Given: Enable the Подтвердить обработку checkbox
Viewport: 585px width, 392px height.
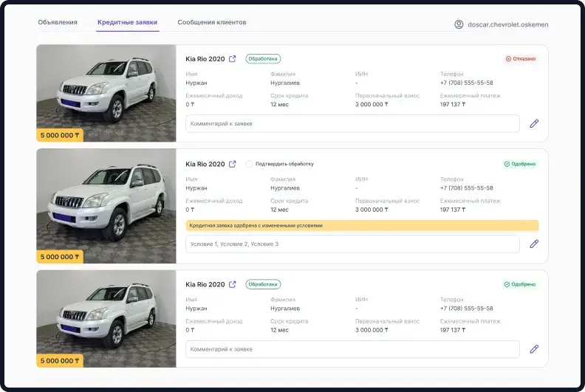Looking at the screenshot, I should click(x=250, y=164).
